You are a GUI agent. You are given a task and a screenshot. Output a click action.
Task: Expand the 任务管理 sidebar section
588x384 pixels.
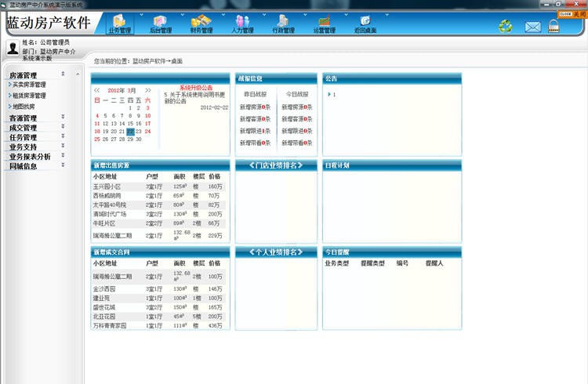pos(63,136)
